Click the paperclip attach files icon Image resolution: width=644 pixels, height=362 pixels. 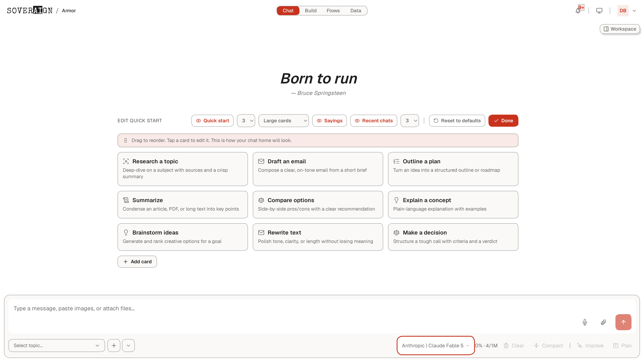click(604, 322)
